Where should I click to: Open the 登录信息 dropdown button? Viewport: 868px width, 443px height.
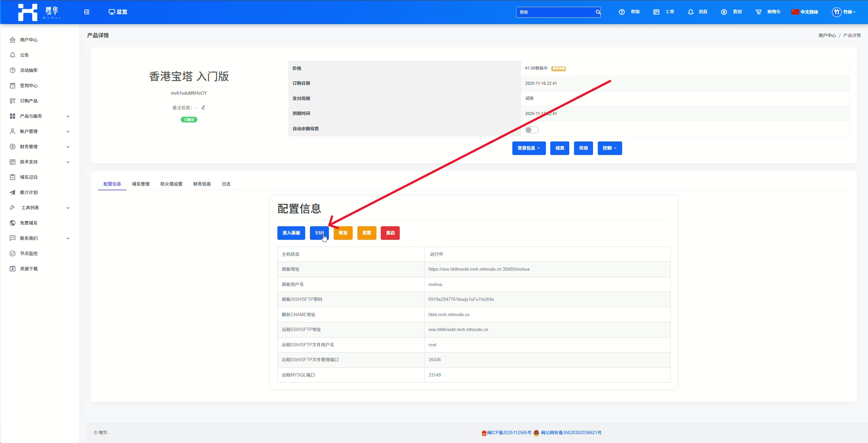tap(529, 148)
